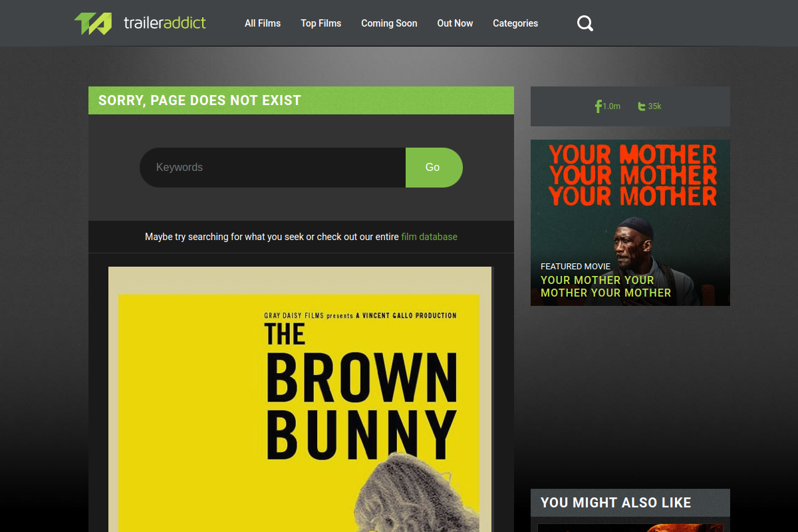798x532 pixels.
Task: Open the Categories menu
Action: click(515, 23)
